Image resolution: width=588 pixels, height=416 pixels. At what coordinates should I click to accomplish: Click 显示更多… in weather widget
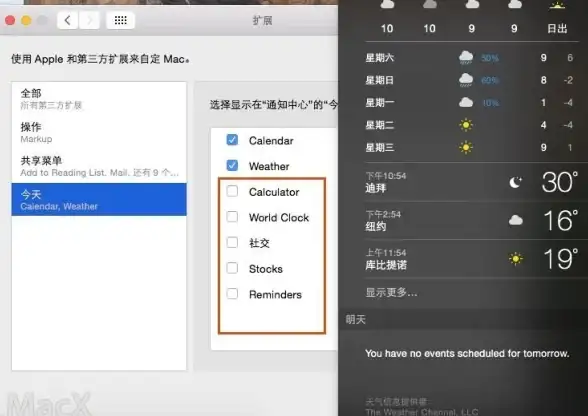[391, 293]
